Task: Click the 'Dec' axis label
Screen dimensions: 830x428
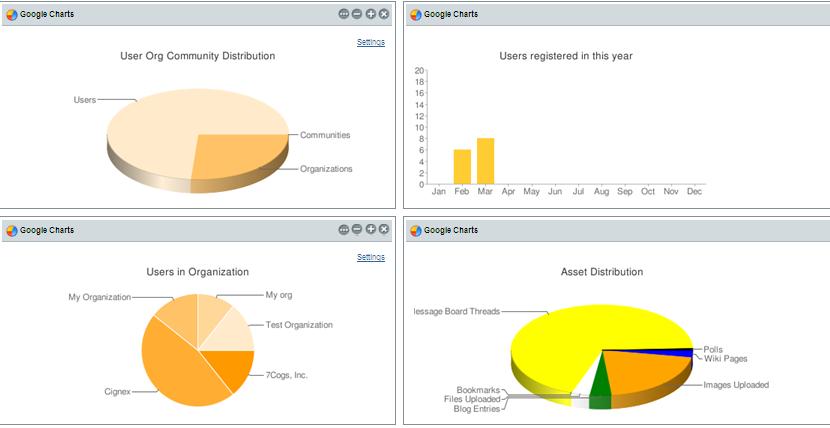Action: (694, 192)
